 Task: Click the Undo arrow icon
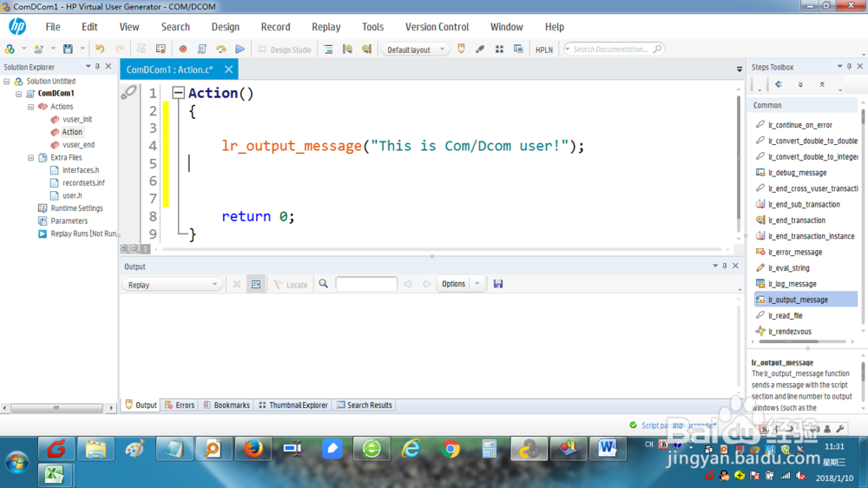(x=100, y=49)
